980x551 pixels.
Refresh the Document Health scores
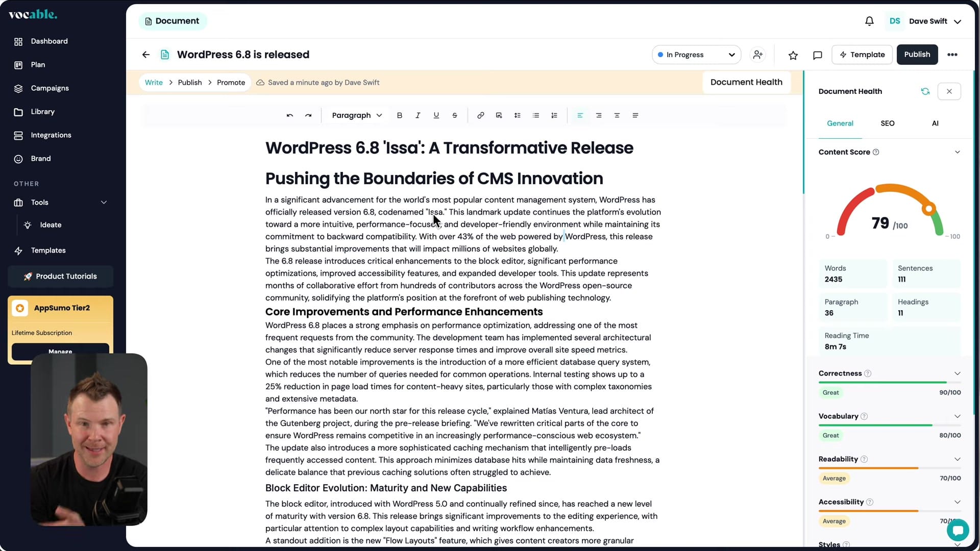(925, 91)
